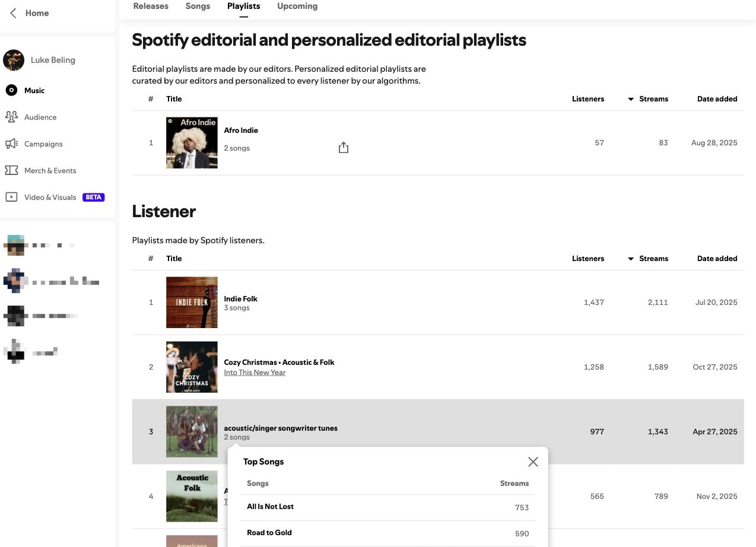This screenshot has width=756, height=547.
Task: Open the Songs tab
Action: tap(198, 6)
